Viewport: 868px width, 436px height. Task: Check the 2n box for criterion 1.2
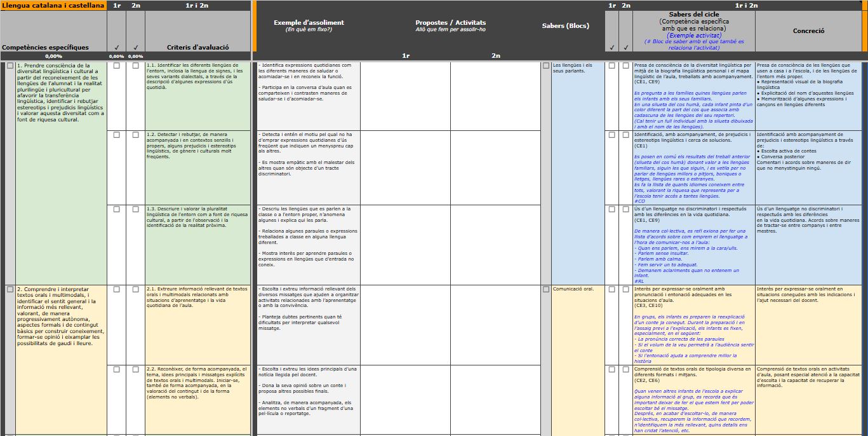pyautogui.click(x=135, y=135)
